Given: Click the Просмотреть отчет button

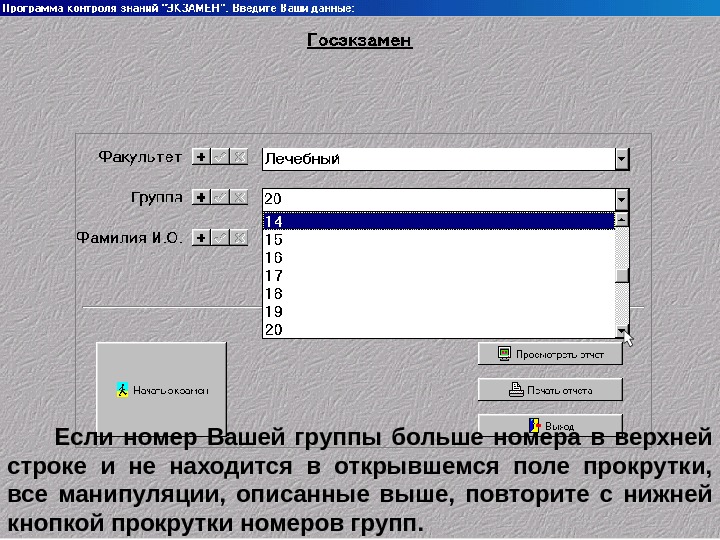Looking at the screenshot, I should coord(550,354).
